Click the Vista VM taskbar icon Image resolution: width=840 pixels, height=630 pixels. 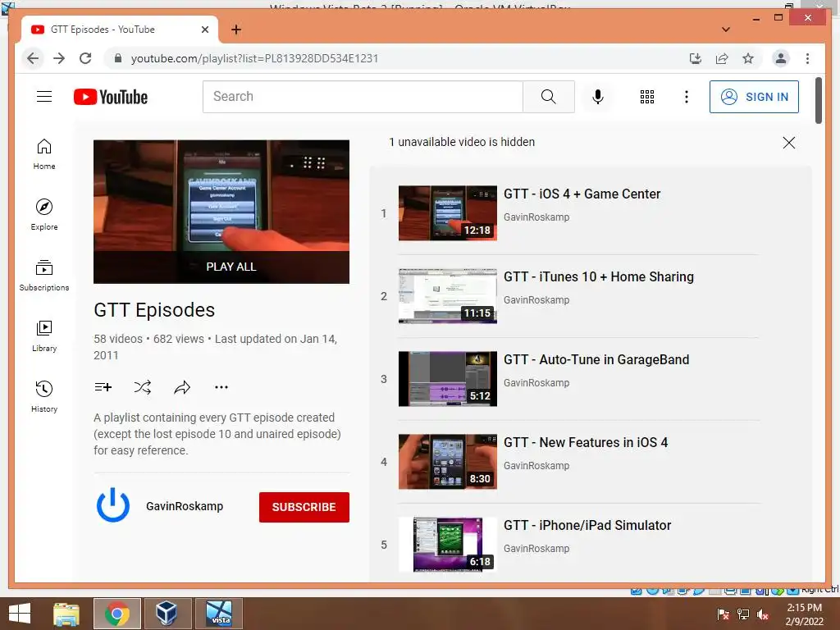pyautogui.click(x=218, y=614)
